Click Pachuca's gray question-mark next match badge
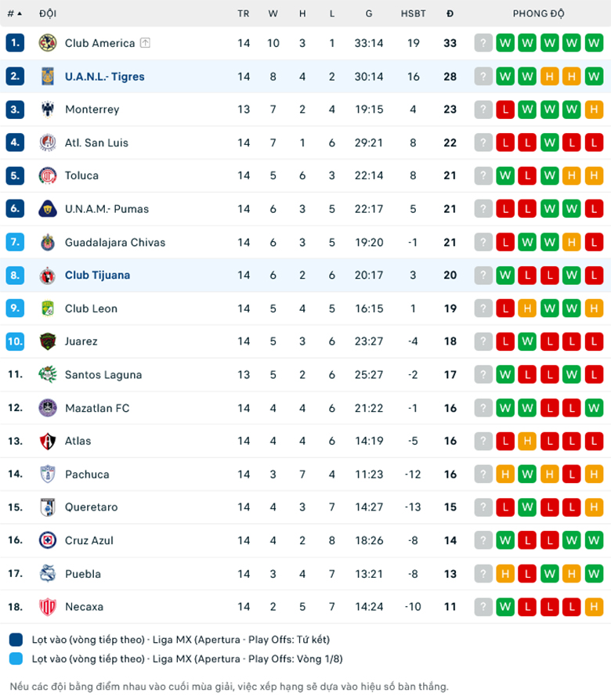This screenshot has width=611, height=700. [x=483, y=474]
